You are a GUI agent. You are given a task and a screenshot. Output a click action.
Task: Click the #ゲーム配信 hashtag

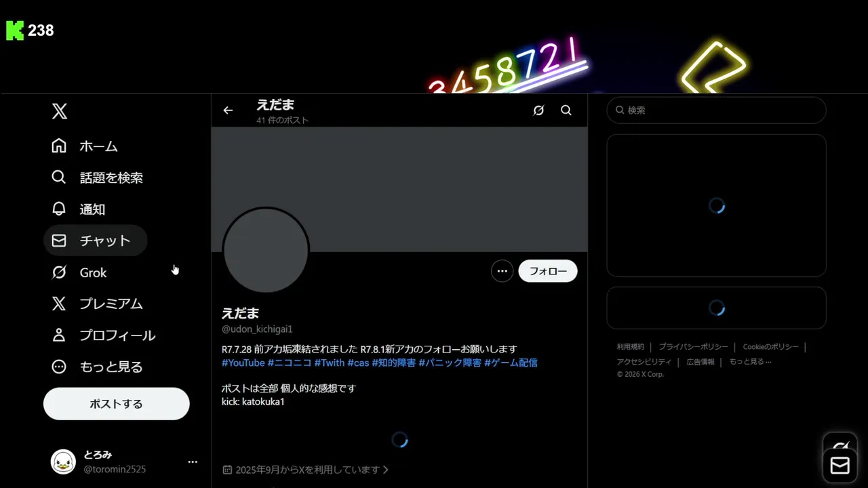[511, 363]
